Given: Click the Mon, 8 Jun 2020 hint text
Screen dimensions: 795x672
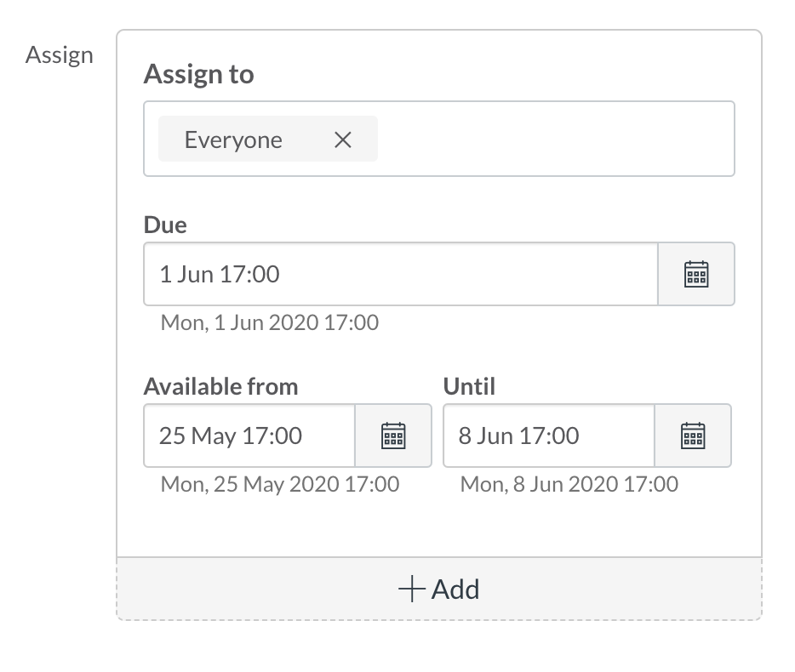Looking at the screenshot, I should [x=569, y=485].
